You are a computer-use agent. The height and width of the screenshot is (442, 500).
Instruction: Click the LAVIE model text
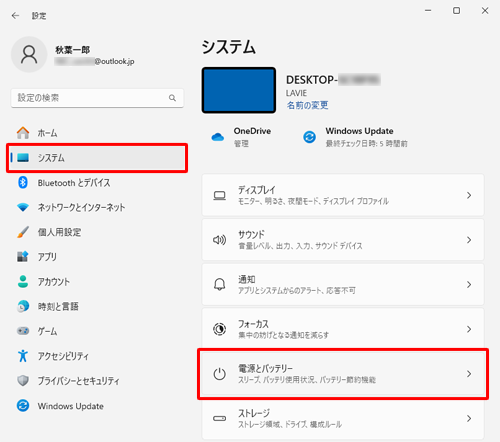pyautogui.click(x=296, y=93)
